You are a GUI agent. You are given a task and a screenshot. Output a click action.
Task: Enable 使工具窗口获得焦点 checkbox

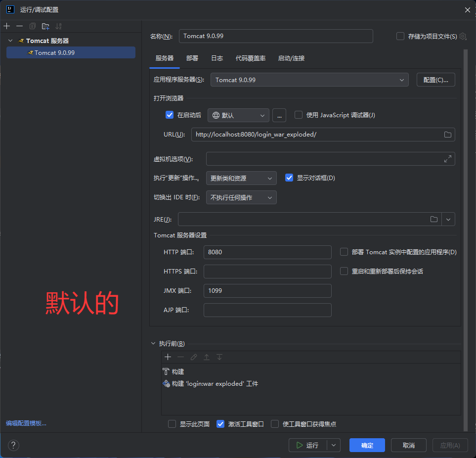pos(275,424)
